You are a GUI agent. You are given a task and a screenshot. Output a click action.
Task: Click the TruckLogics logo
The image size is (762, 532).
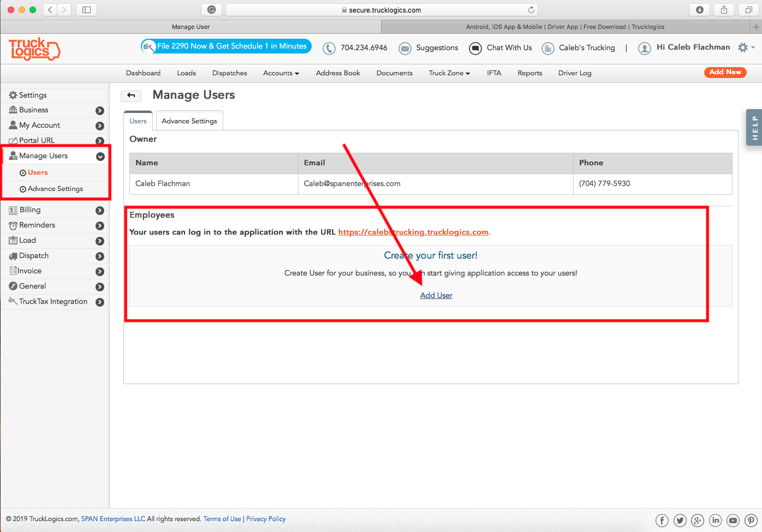[34, 49]
